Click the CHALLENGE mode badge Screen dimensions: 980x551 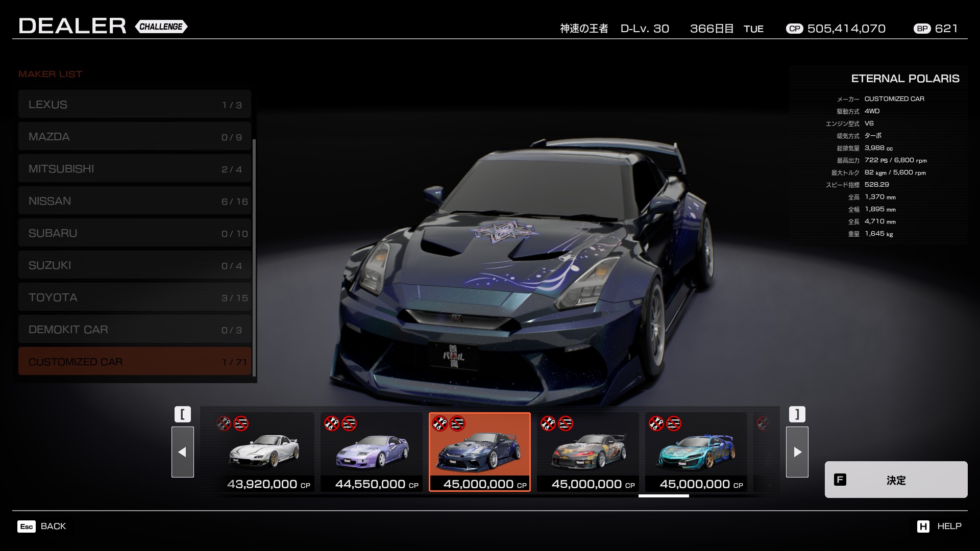click(161, 27)
